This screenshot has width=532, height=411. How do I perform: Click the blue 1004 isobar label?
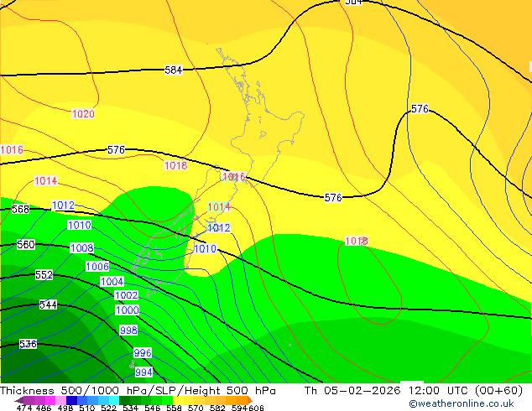112,282
